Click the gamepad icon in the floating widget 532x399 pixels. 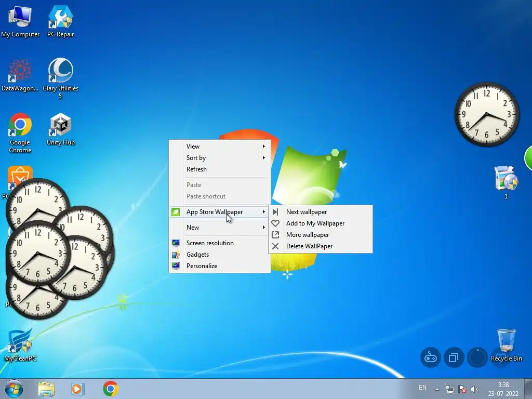tap(431, 357)
